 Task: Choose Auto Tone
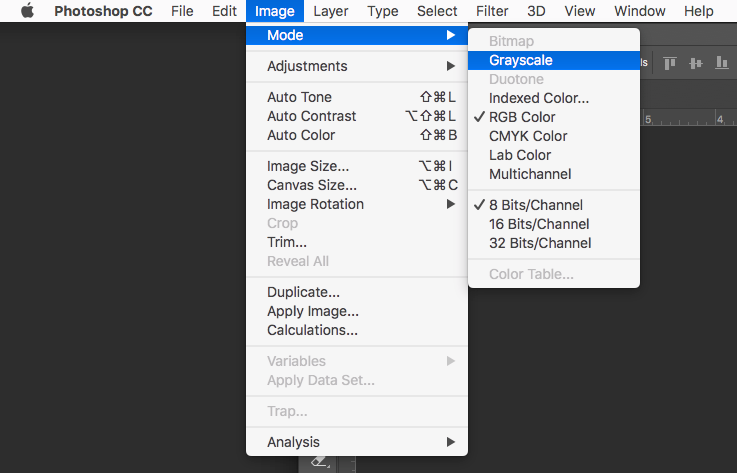(x=357, y=97)
